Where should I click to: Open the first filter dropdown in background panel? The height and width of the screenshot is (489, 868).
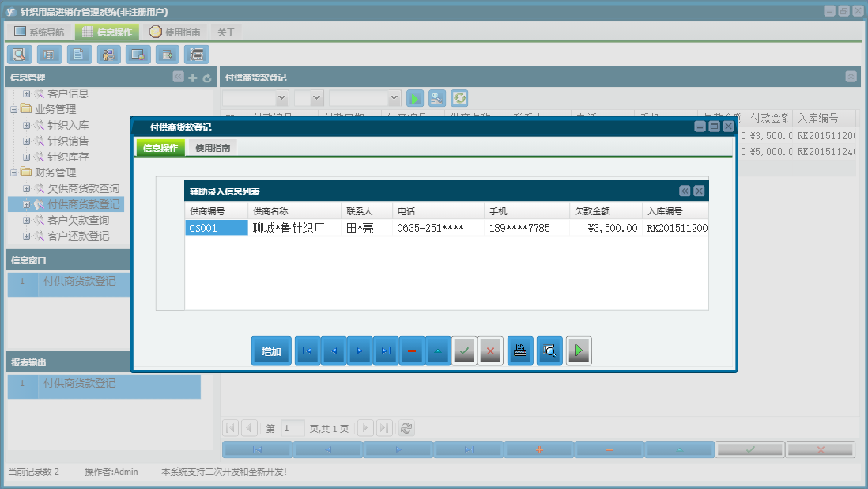coord(281,99)
